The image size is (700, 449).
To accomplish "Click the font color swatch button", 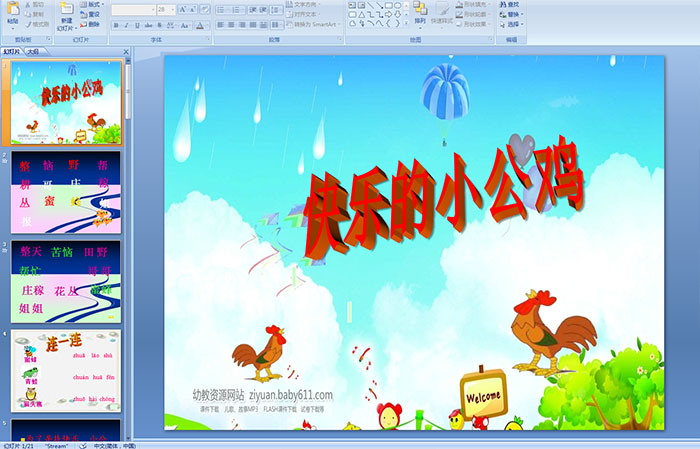I will coord(200,25).
